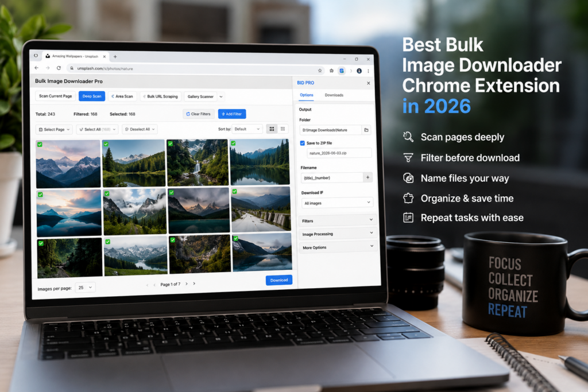This screenshot has height=392, width=588.
Task: Click the Total: 243 count
Action: pyautogui.click(x=45, y=114)
